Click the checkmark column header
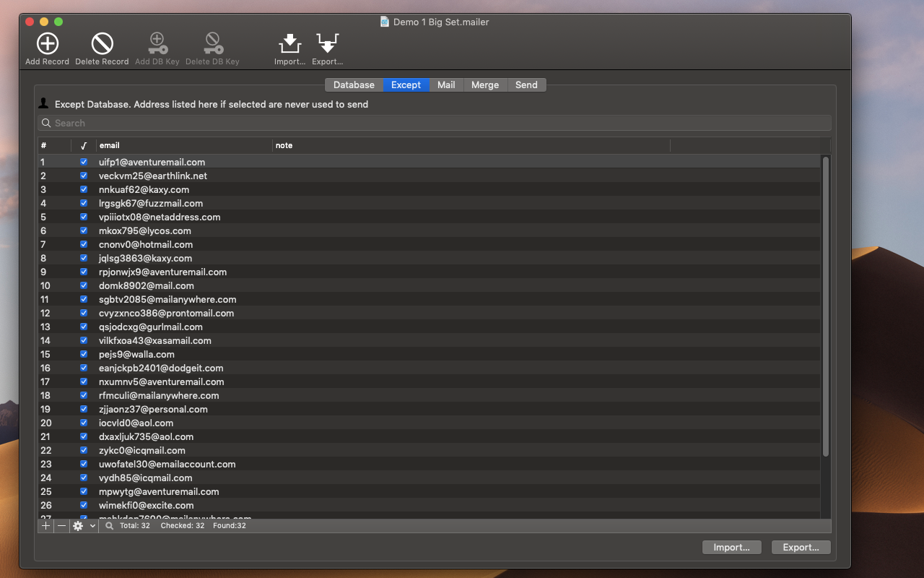This screenshot has height=578, width=924. (84, 145)
